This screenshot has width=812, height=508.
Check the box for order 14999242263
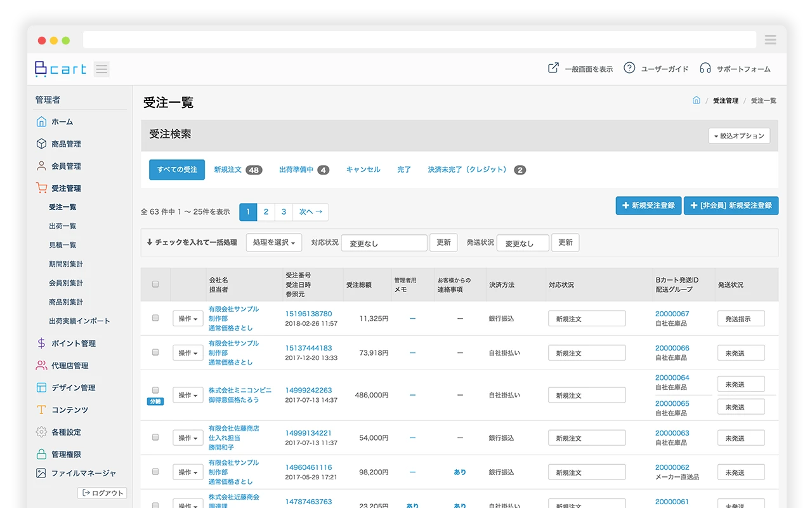[155, 390]
